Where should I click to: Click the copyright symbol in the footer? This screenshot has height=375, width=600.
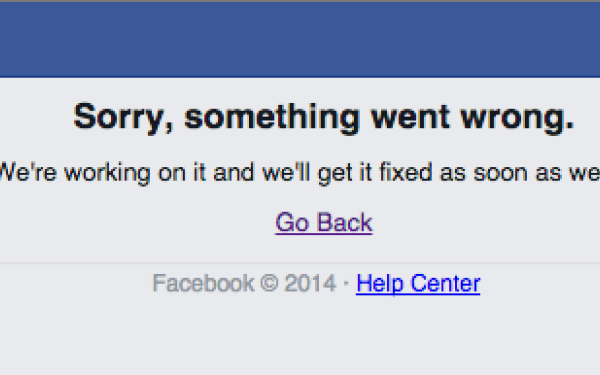pos(269,284)
